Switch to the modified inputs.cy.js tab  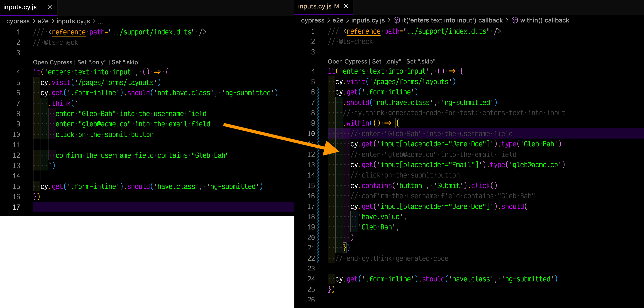(x=315, y=6)
